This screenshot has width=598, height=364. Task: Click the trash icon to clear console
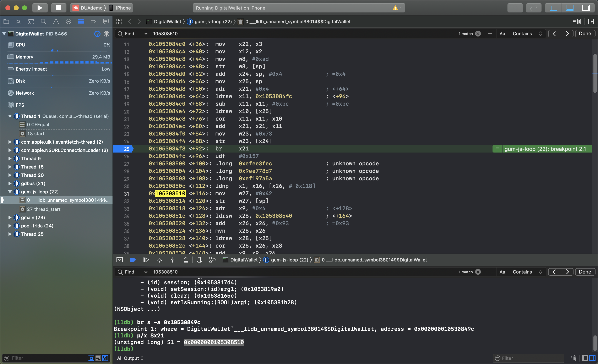[x=573, y=358]
